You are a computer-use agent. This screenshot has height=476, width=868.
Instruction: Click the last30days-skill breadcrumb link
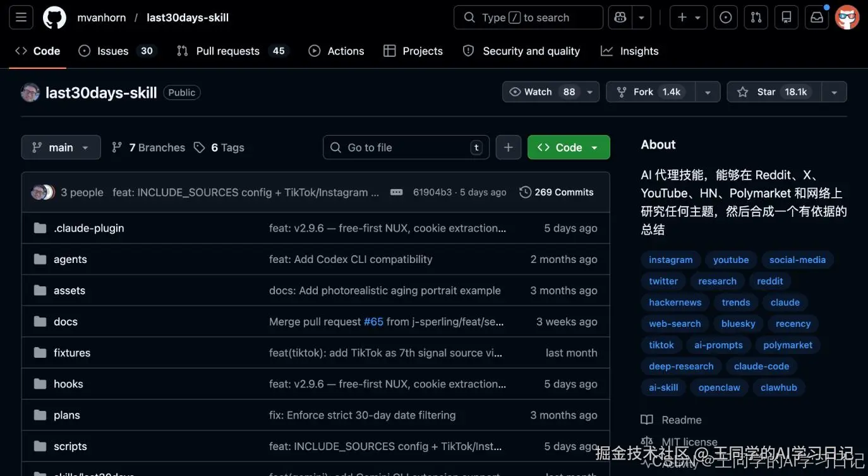[188, 18]
